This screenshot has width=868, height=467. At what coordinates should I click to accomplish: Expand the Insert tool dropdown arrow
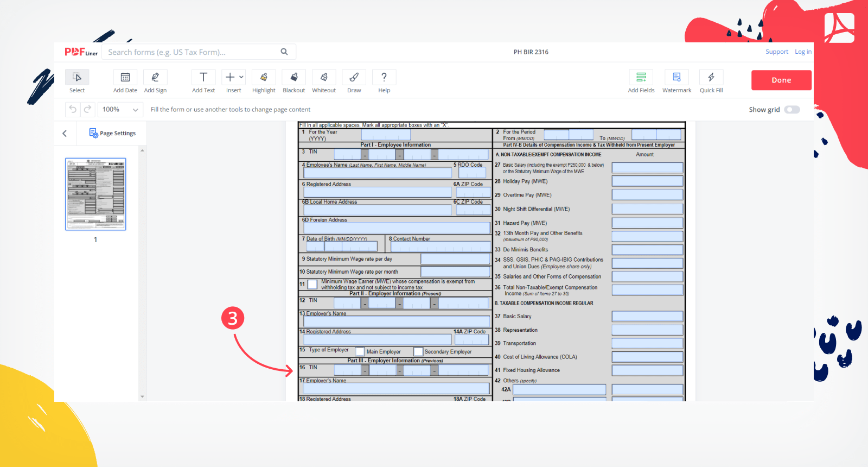pyautogui.click(x=241, y=77)
